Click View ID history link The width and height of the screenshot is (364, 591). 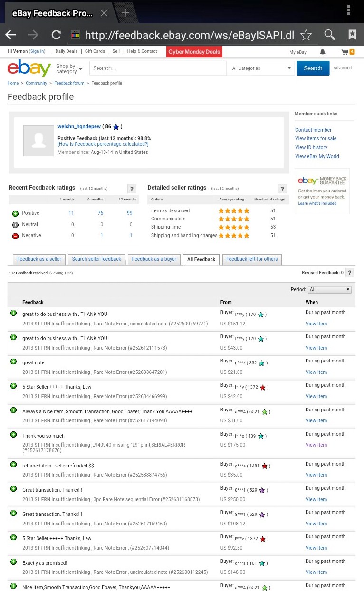click(x=311, y=147)
